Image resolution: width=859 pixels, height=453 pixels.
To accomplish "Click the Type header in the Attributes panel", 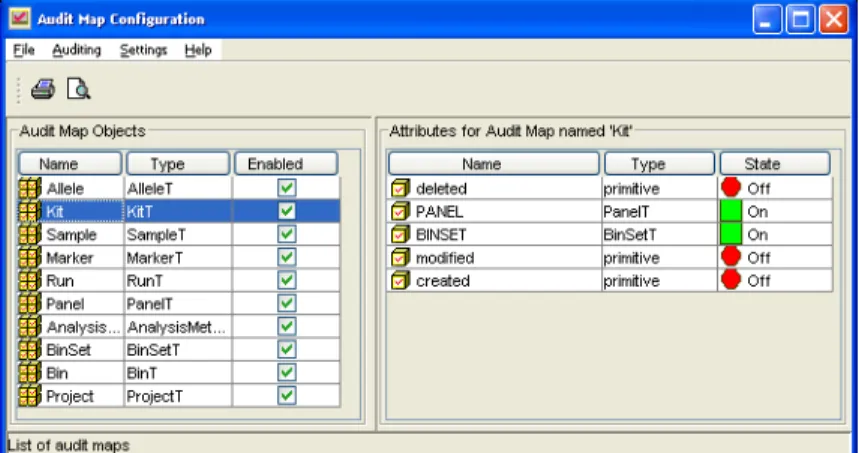I will click(660, 164).
